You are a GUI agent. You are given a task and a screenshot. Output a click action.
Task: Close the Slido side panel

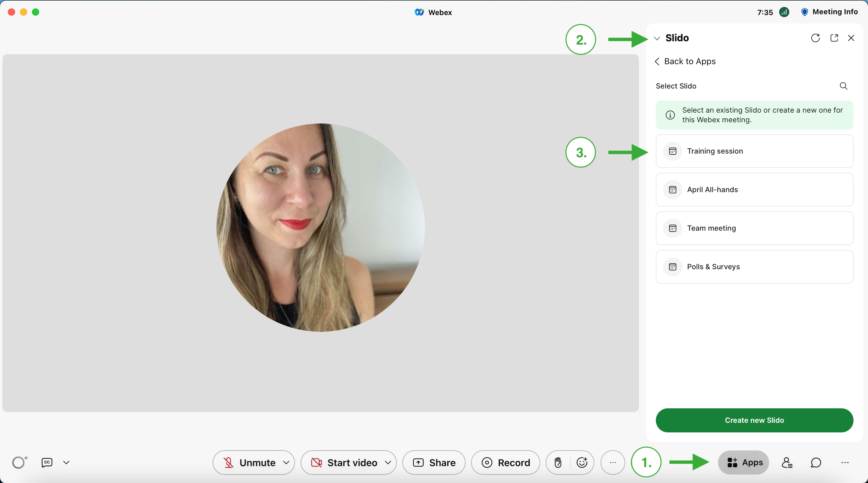[x=851, y=38]
